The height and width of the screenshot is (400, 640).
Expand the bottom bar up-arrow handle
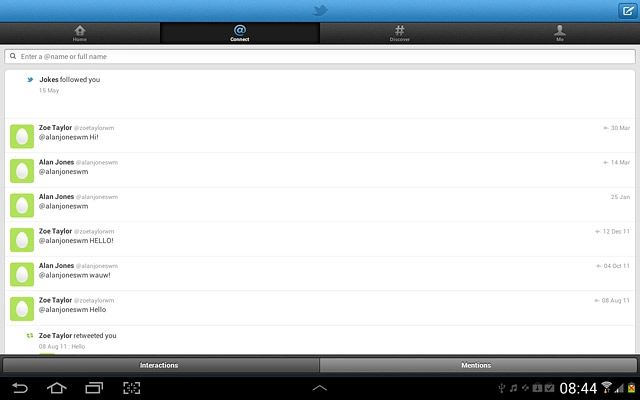click(x=320, y=388)
